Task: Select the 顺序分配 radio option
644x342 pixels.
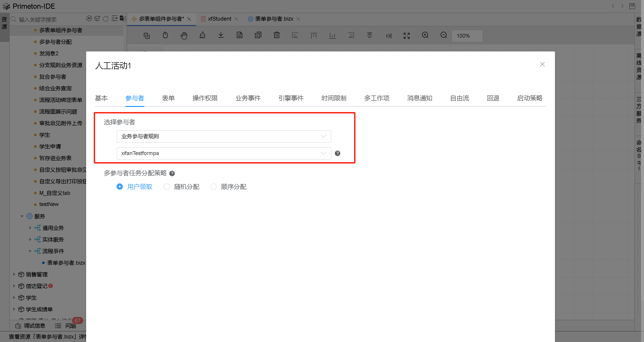Action: click(x=213, y=187)
